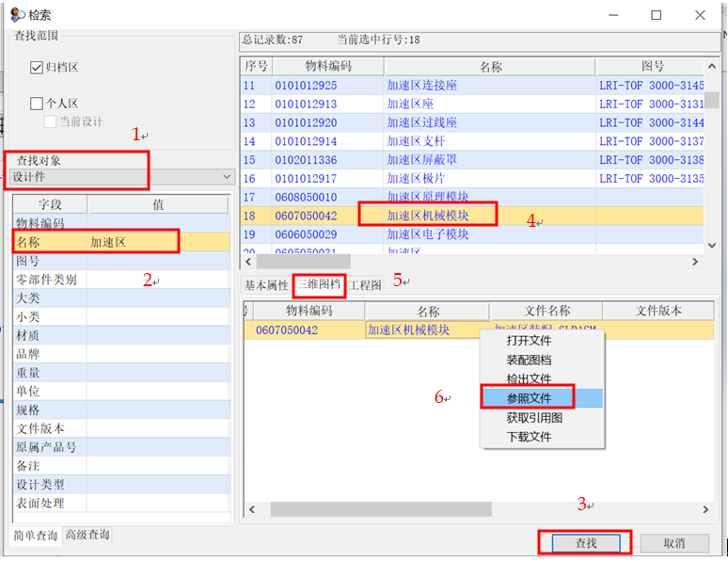Click the 检索 window app icon

[x=16, y=14]
